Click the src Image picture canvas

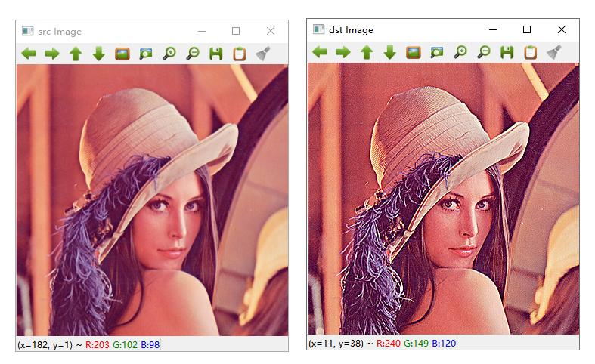(x=152, y=200)
